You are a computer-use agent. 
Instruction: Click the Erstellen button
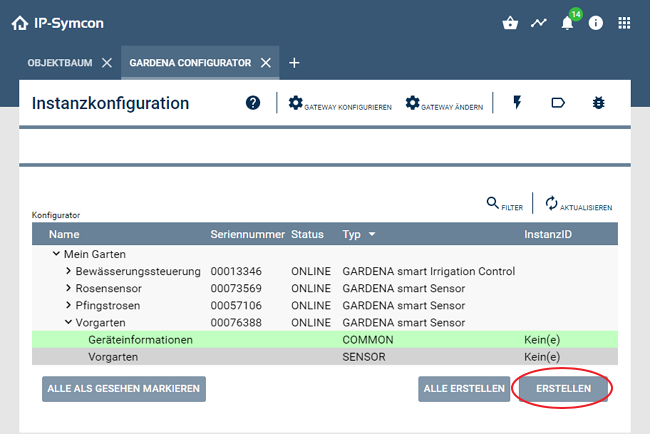[x=563, y=389]
